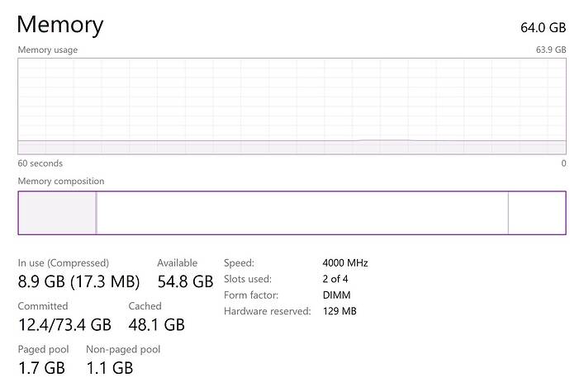
Task: Click the large standby segment of composition bar
Action: (302, 213)
